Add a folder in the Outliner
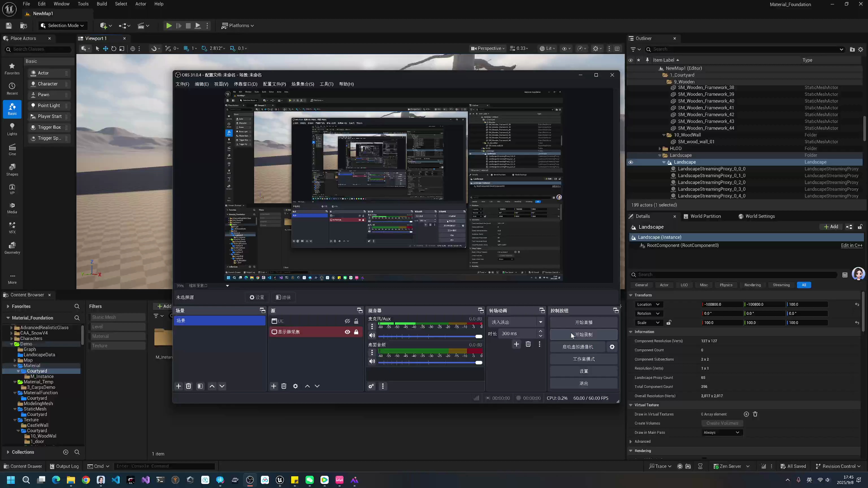 852,49
